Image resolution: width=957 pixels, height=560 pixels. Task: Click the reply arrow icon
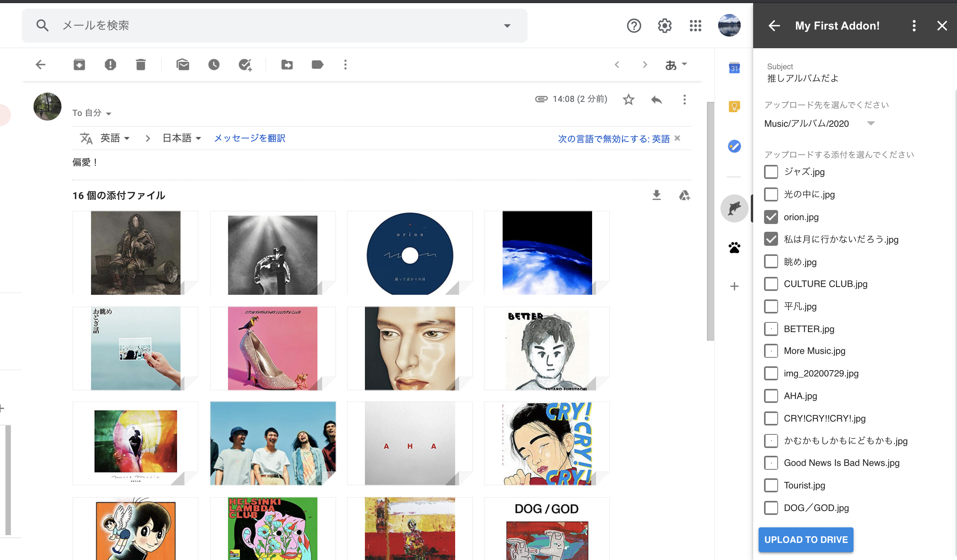(657, 100)
